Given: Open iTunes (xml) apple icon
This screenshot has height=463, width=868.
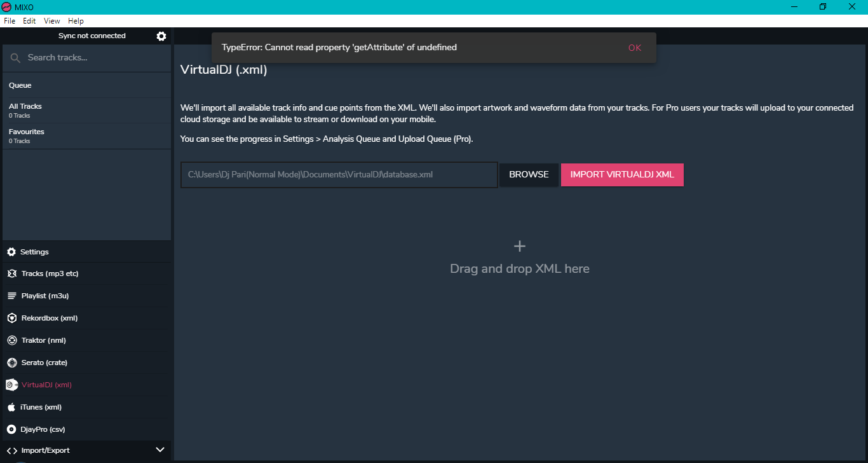Looking at the screenshot, I should coord(11,407).
